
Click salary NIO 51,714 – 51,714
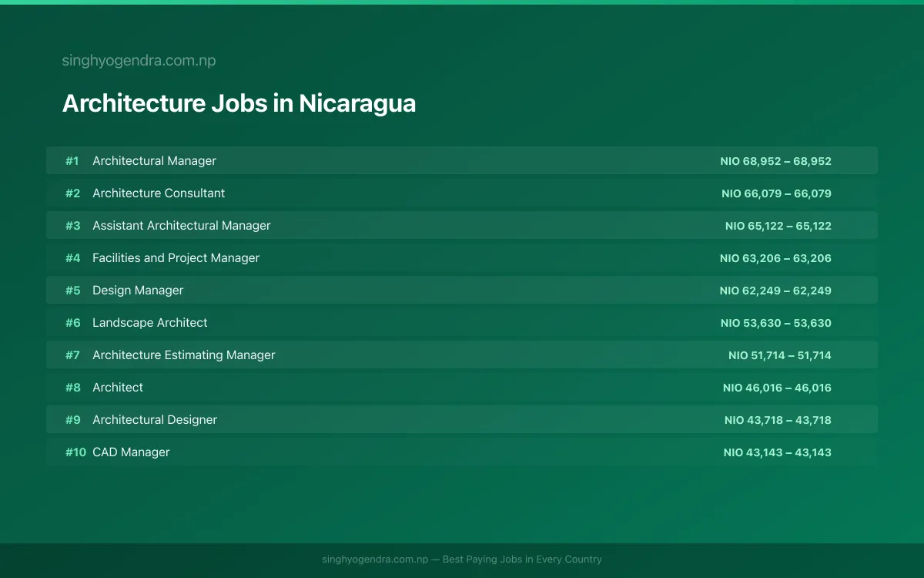click(780, 355)
